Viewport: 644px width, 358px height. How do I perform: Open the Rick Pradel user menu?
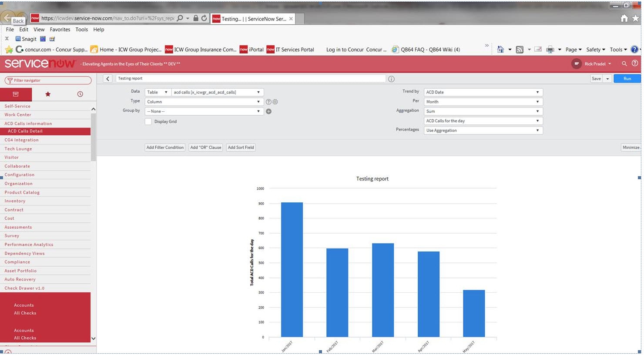[x=591, y=64]
